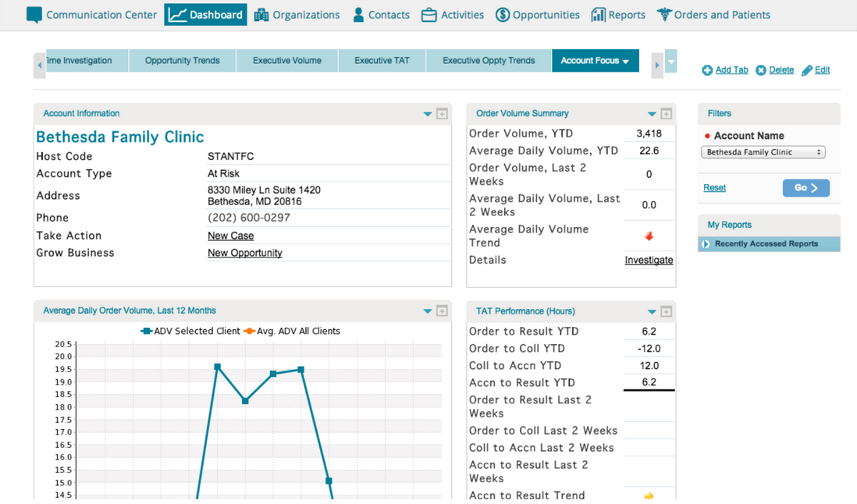Image resolution: width=857 pixels, height=504 pixels.
Task: Click the New Opportunity link
Action: 245,253
